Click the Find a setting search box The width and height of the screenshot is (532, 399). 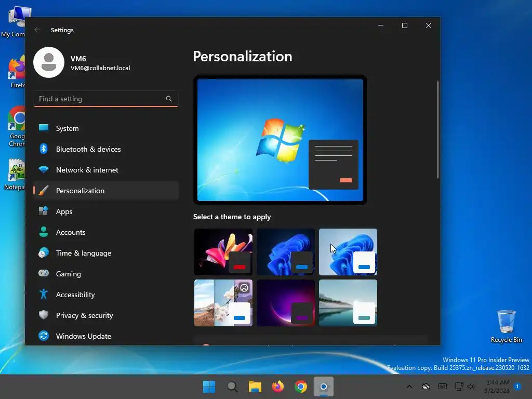tap(106, 99)
